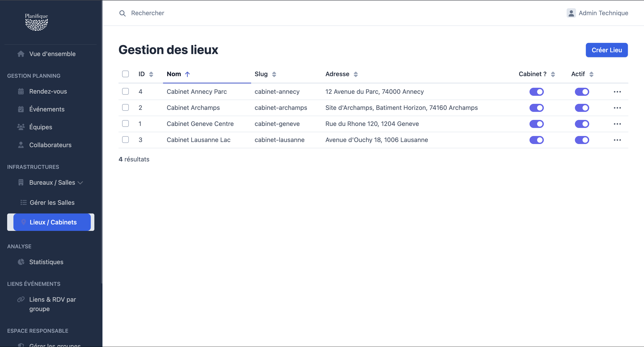Click address Rue du Rhone 120, 1204 Geneve
The width and height of the screenshot is (644, 347).
click(372, 123)
